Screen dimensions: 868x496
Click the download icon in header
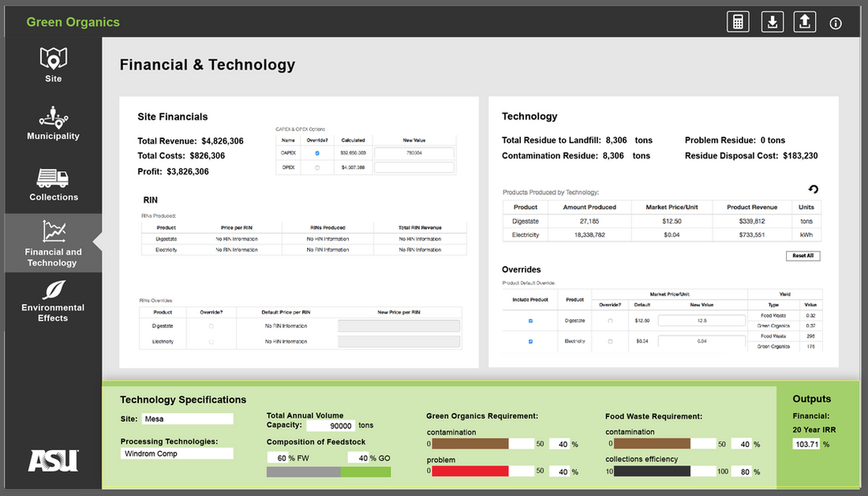[x=772, y=22]
